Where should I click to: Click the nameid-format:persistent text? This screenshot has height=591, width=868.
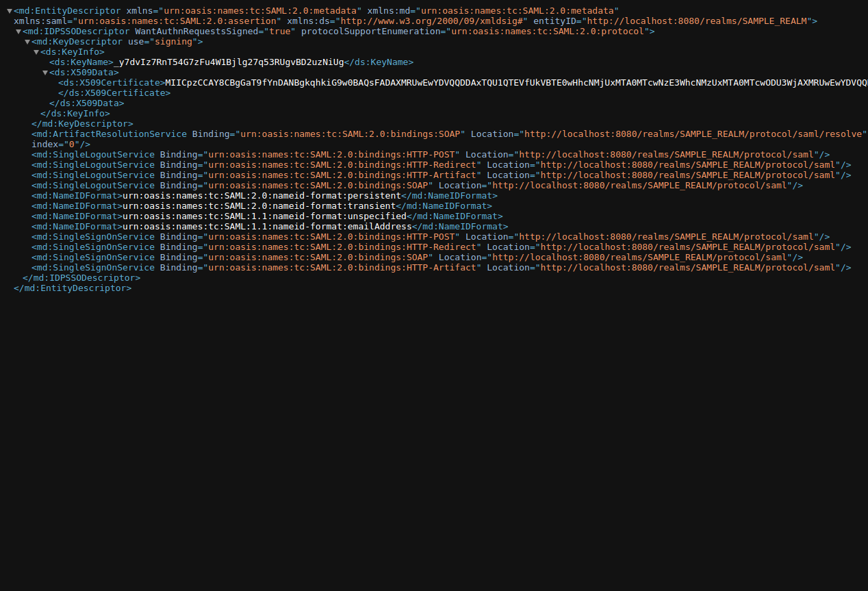[x=261, y=196]
